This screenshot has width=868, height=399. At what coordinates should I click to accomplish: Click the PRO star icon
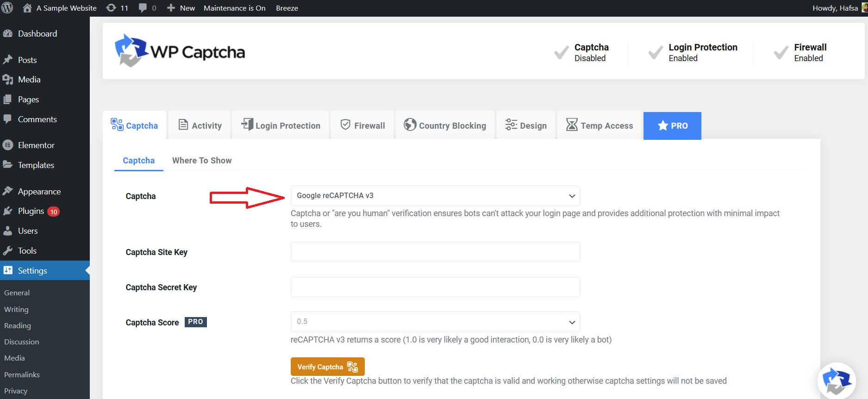point(662,125)
